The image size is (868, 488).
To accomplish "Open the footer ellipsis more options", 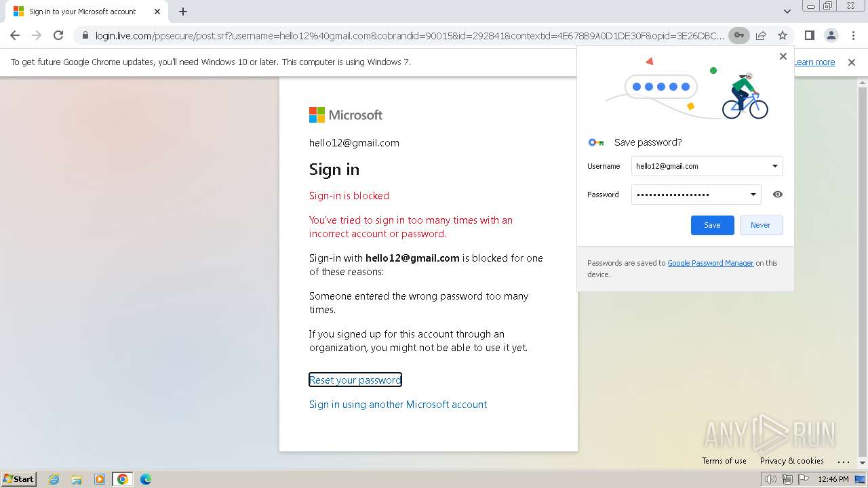I will point(844,461).
